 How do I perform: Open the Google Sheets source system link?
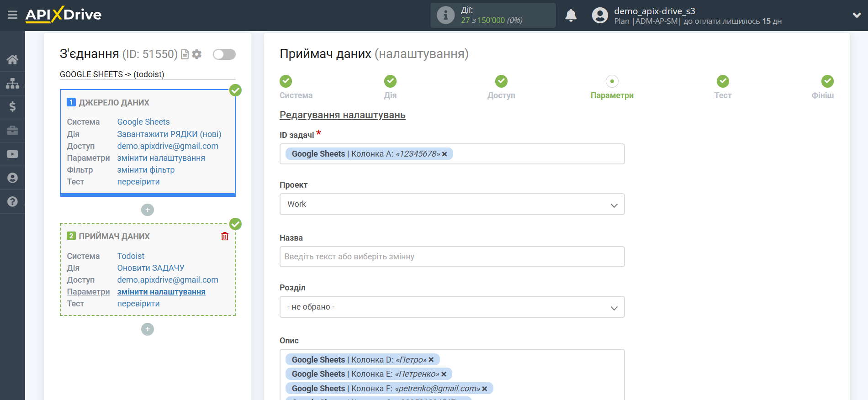pos(143,122)
